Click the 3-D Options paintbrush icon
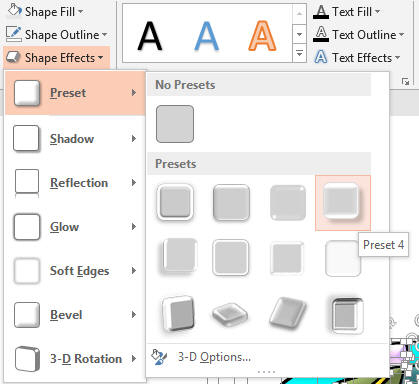 [159, 357]
